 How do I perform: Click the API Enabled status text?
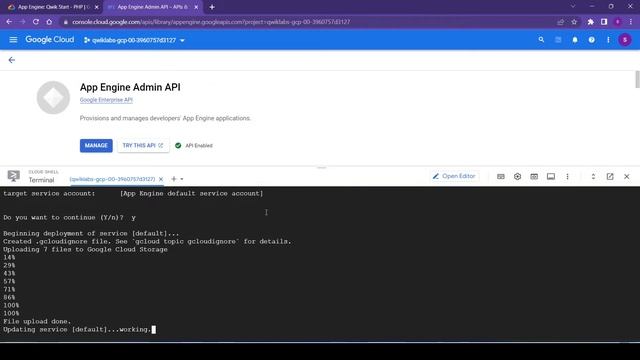pos(199,145)
